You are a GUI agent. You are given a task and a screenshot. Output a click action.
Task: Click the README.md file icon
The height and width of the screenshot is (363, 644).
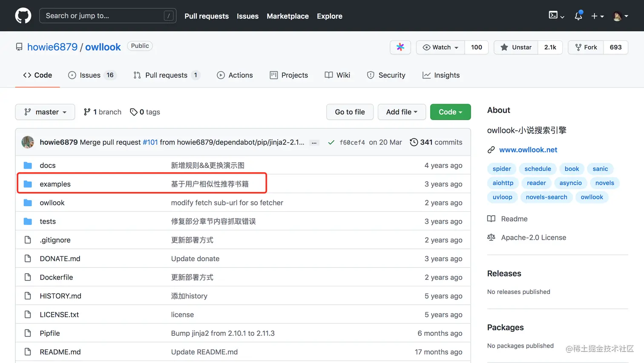[x=28, y=352]
